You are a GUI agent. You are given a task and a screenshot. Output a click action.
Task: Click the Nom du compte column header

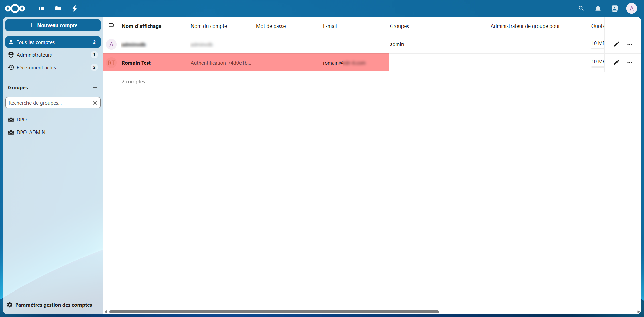click(x=209, y=26)
